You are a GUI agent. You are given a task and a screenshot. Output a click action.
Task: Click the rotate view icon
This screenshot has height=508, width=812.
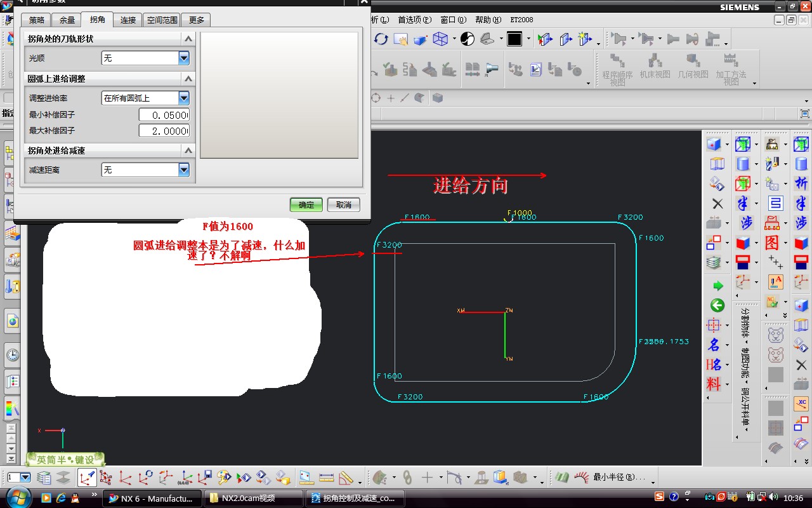[x=381, y=39]
